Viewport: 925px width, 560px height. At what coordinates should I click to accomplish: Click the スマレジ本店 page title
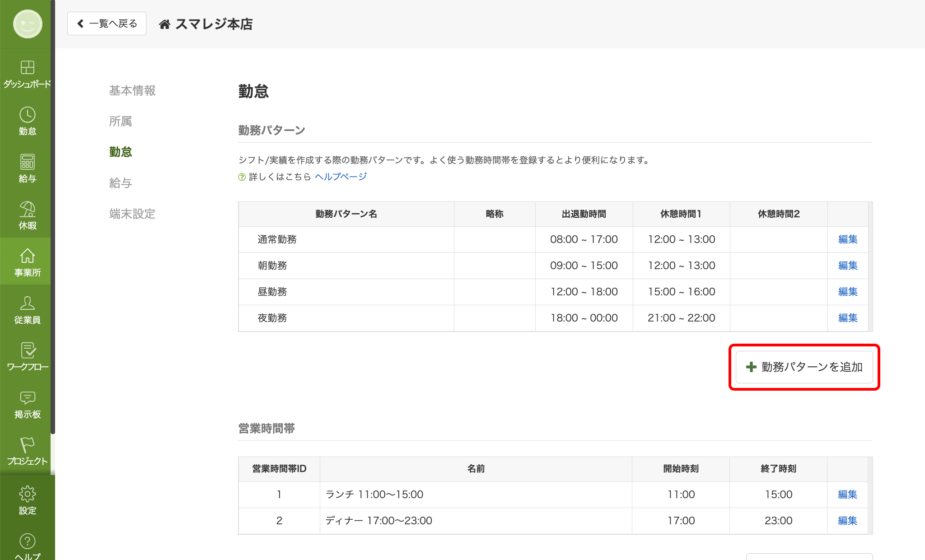coord(214,24)
